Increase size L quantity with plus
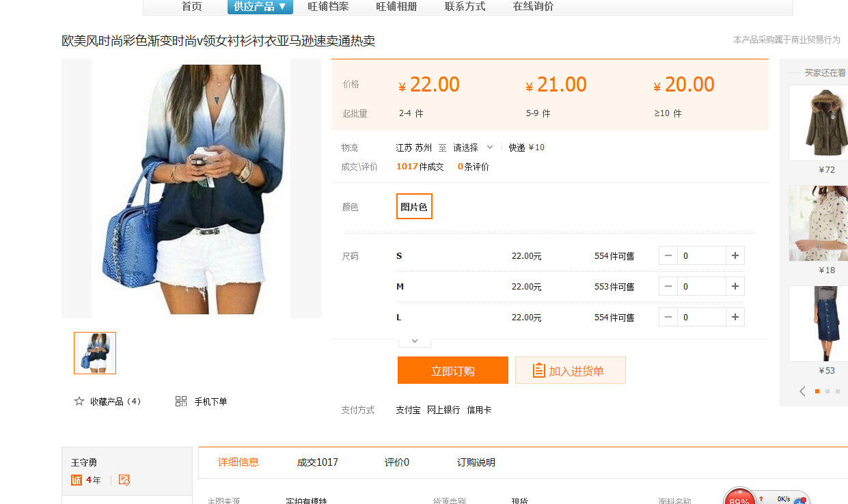Image resolution: width=848 pixels, height=504 pixels. click(735, 317)
